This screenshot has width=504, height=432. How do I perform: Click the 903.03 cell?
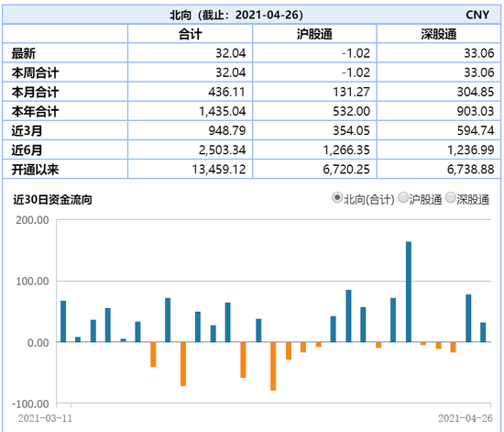(x=476, y=111)
